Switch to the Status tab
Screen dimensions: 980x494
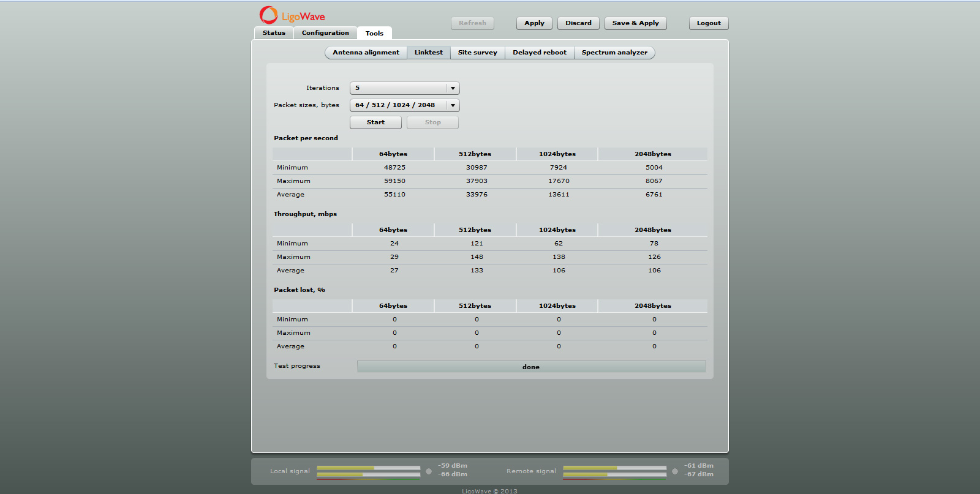click(274, 33)
